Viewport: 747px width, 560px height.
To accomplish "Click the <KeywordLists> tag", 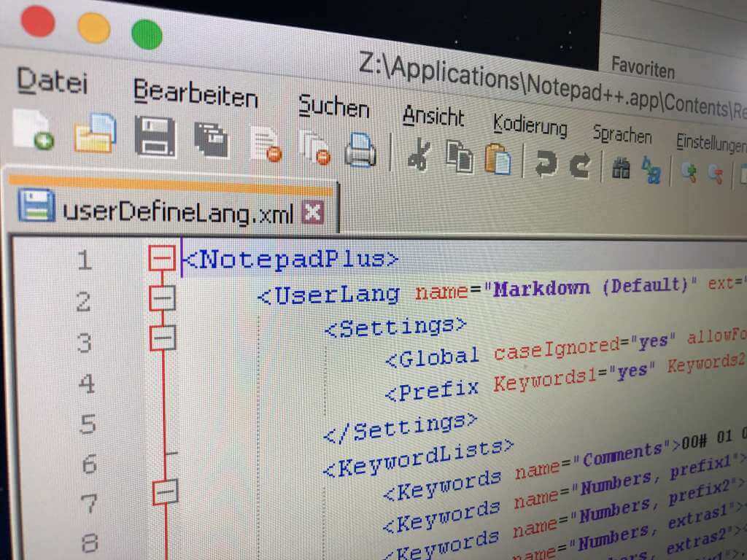I will click(418, 458).
